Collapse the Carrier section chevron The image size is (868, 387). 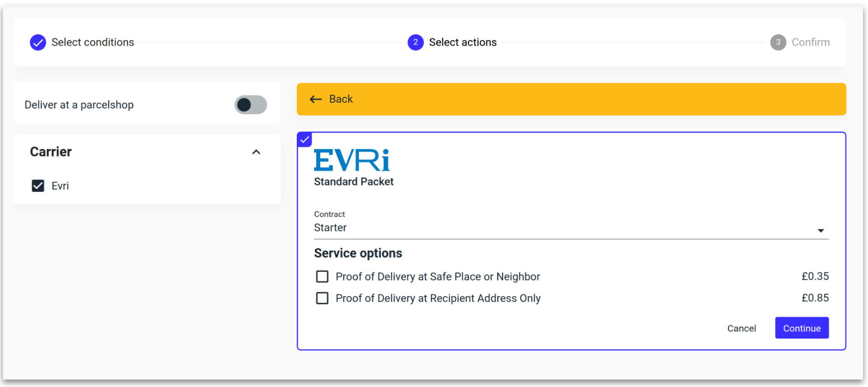(x=256, y=152)
